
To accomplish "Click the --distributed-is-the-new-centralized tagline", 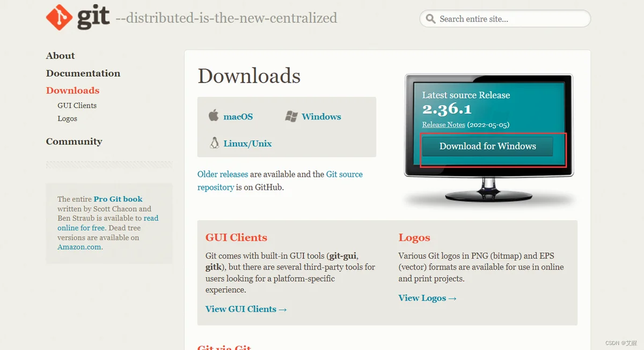I will tap(226, 18).
